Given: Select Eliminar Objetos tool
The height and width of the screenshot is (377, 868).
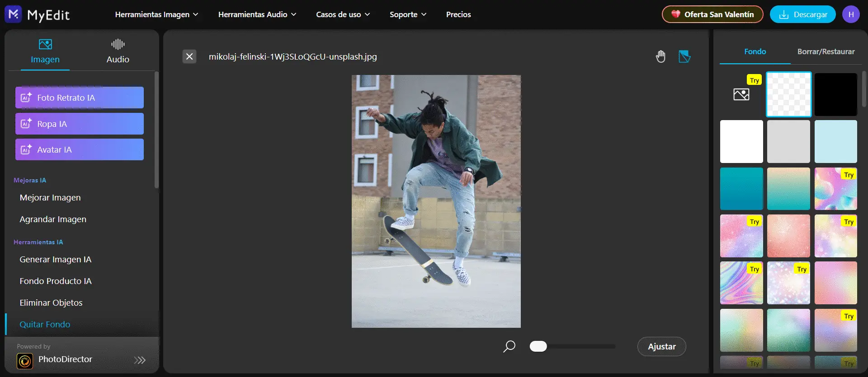Looking at the screenshot, I should click(51, 303).
